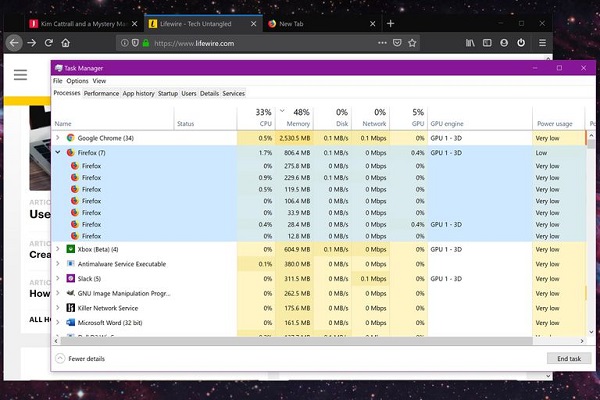
Task: Switch to the Startup tab
Action: [x=168, y=93]
